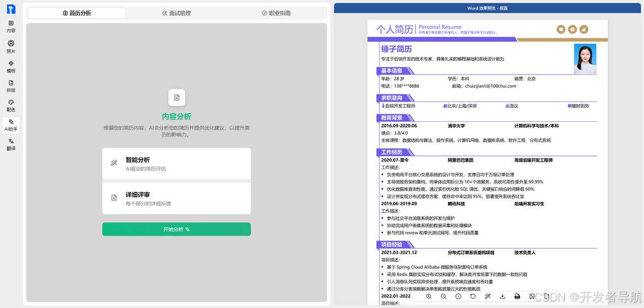The height and width of the screenshot is (308, 644).
Task: Expand the 智能分析 analysis option card
Action: 177,163
